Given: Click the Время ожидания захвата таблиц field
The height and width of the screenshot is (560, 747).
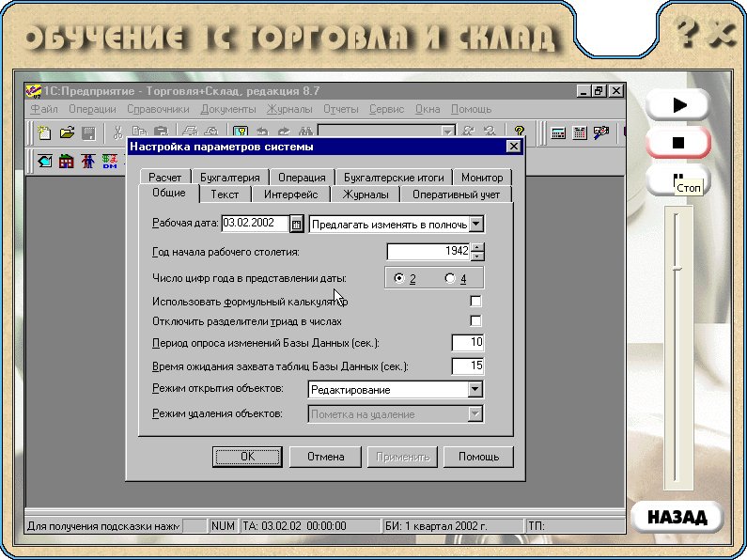Looking at the screenshot, I should [x=468, y=366].
